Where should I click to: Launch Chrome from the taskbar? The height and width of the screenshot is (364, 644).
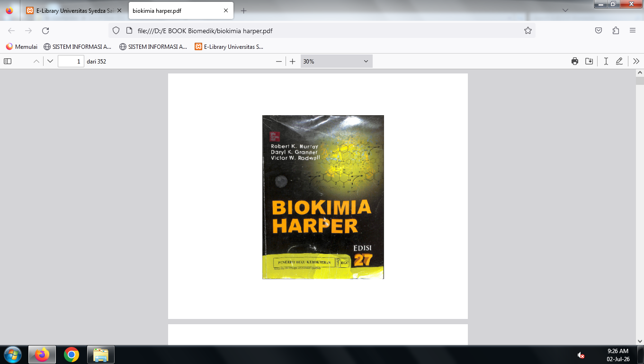(x=72, y=355)
